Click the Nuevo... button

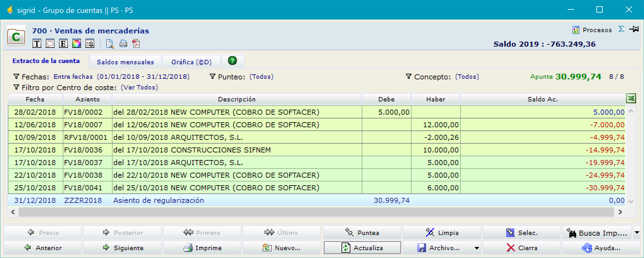(282, 248)
